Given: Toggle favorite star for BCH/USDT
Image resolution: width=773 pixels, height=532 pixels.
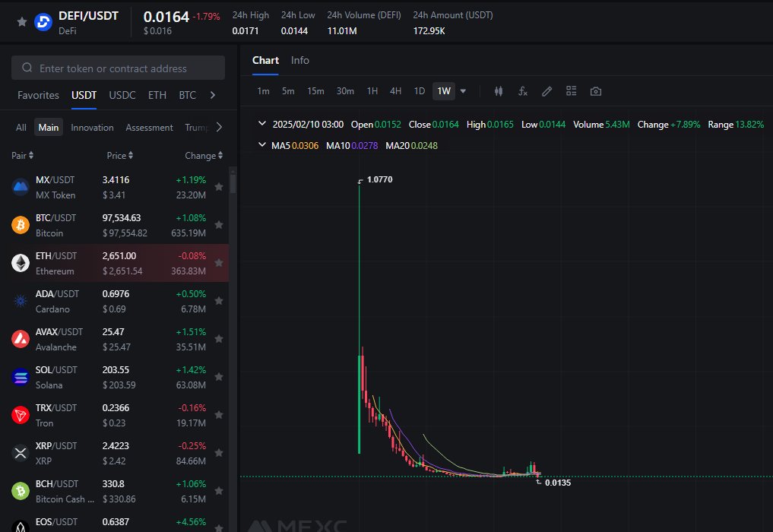Looking at the screenshot, I should 219,491.
